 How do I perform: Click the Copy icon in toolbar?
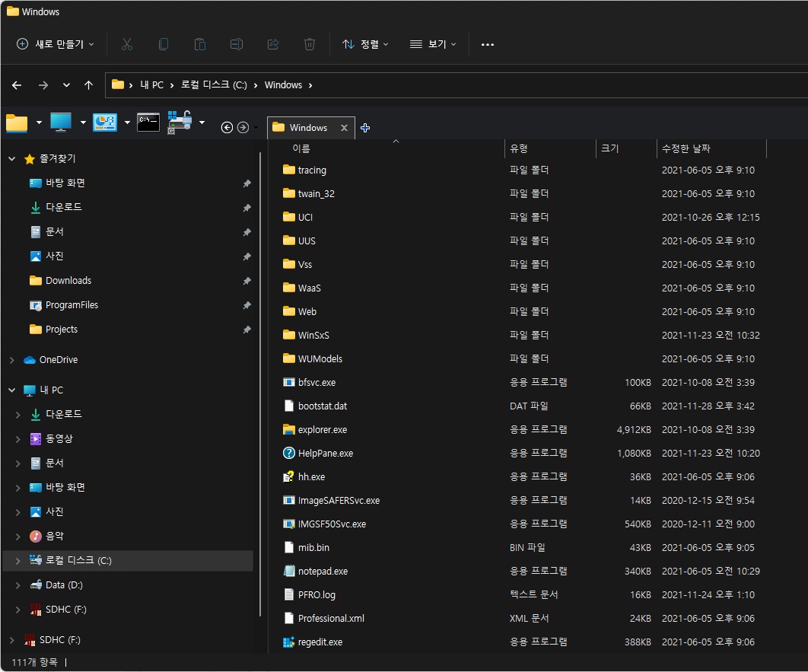tap(164, 44)
